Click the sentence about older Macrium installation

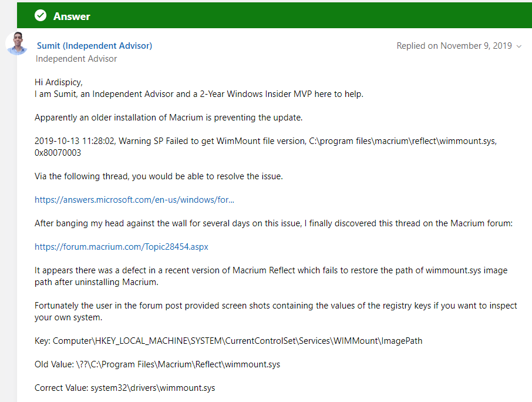point(169,118)
